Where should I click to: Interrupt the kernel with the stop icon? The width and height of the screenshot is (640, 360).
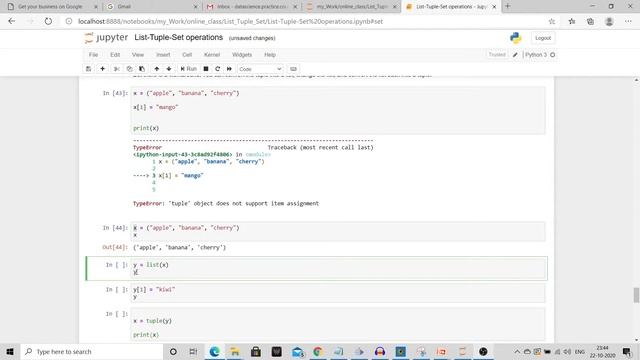(206, 69)
